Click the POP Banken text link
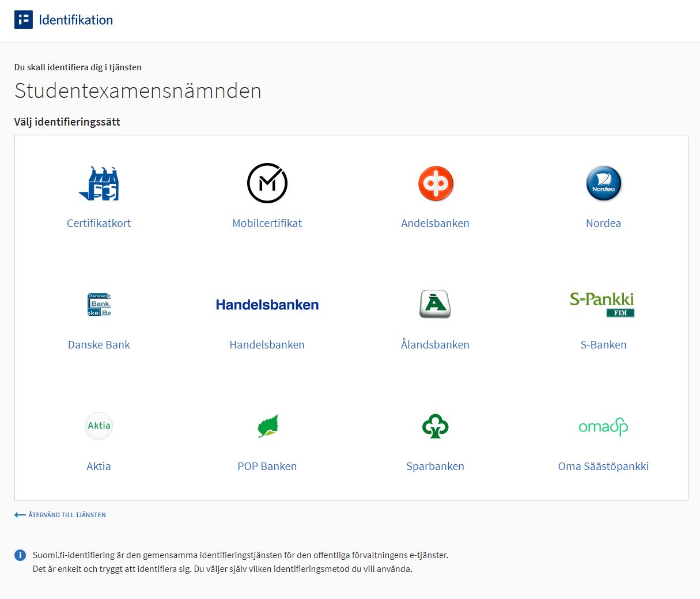The width and height of the screenshot is (700, 599). coord(267,467)
